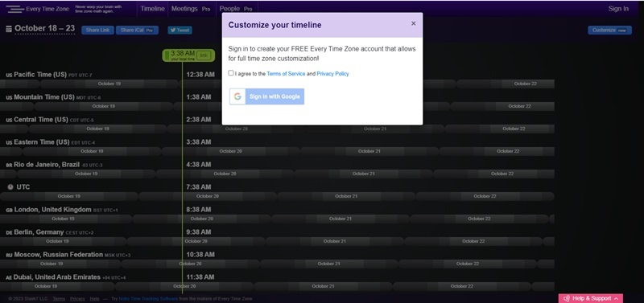Click October 22 on Central Time timeline
The height and width of the screenshot is (303, 644).
click(x=514, y=129)
